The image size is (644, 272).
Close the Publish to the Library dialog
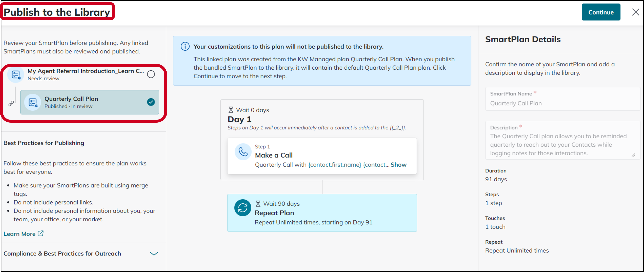(x=635, y=12)
